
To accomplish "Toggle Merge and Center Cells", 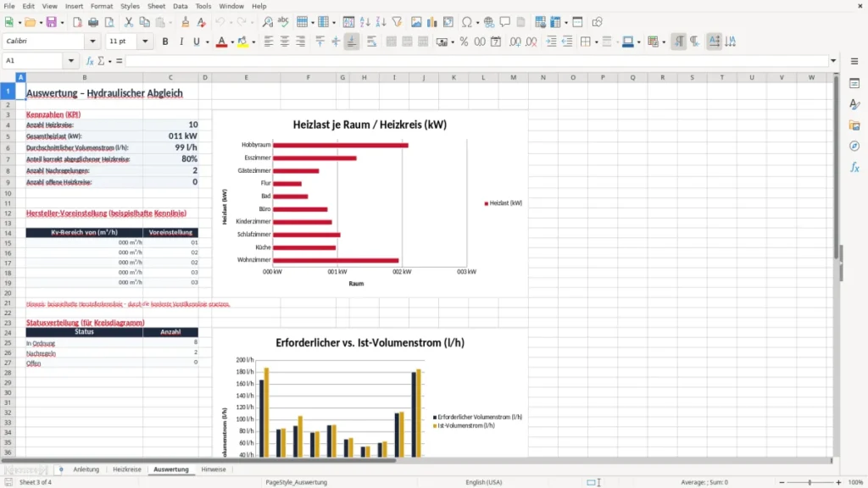I will click(392, 42).
